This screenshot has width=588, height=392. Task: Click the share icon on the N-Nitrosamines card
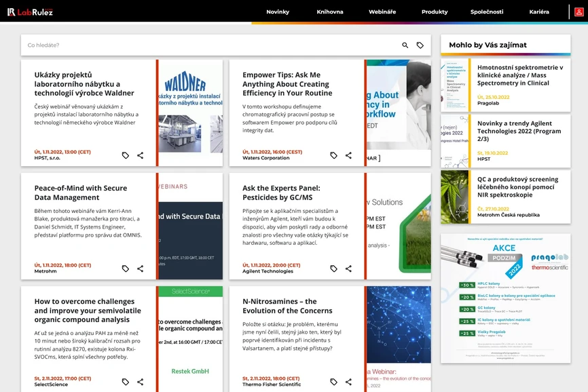[x=348, y=381]
